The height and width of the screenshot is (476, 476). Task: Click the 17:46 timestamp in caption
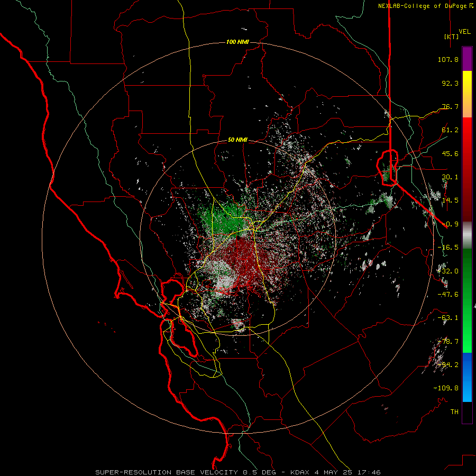tap(368, 472)
